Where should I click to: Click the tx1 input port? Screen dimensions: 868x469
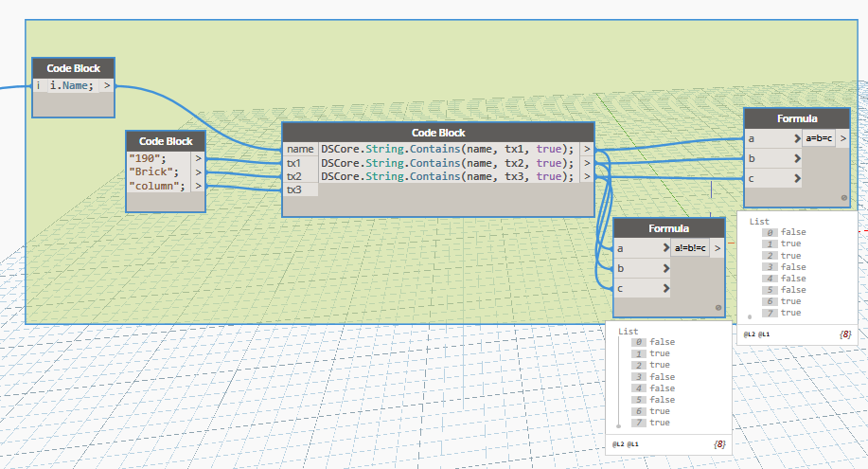point(301,163)
